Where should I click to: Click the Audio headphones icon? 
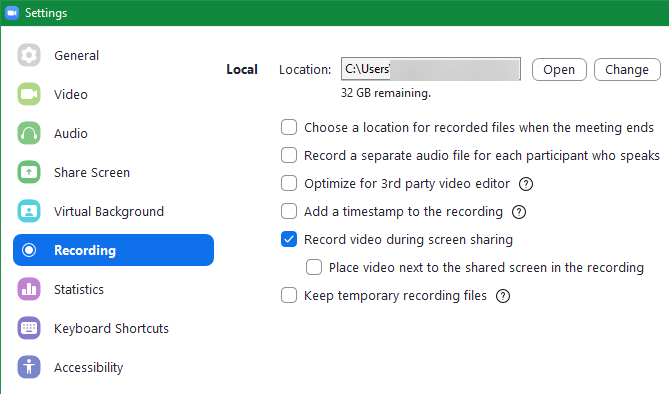coord(29,133)
